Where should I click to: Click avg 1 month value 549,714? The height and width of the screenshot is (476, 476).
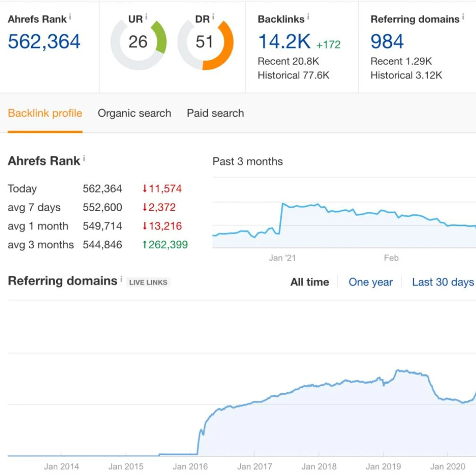click(102, 226)
